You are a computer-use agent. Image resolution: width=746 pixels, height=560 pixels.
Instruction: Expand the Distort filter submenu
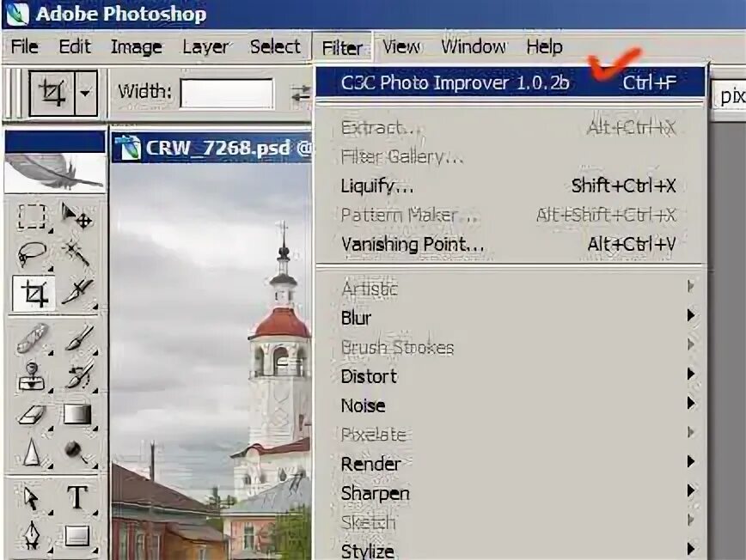coord(510,376)
